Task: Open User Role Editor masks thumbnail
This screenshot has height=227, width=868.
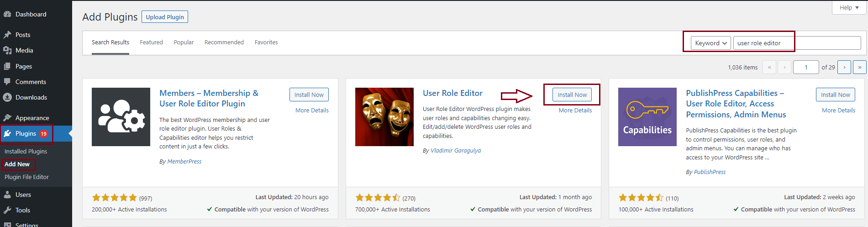Action: pyautogui.click(x=384, y=117)
